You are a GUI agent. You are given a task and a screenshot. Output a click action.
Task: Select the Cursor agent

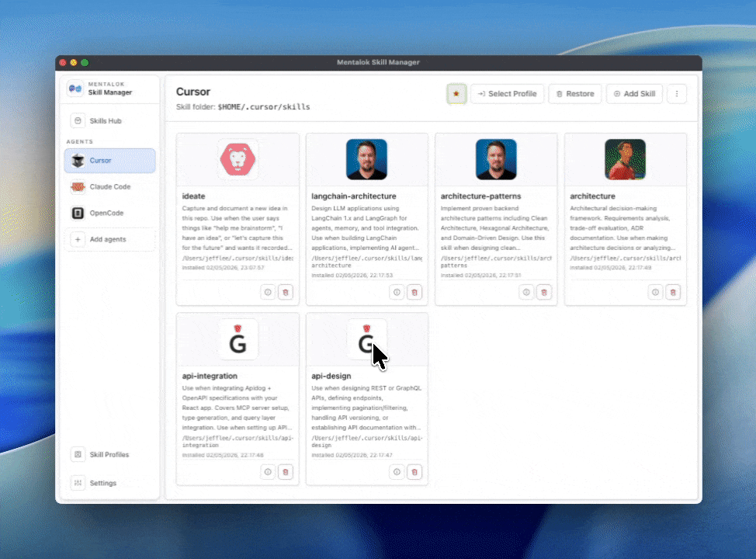coord(109,161)
